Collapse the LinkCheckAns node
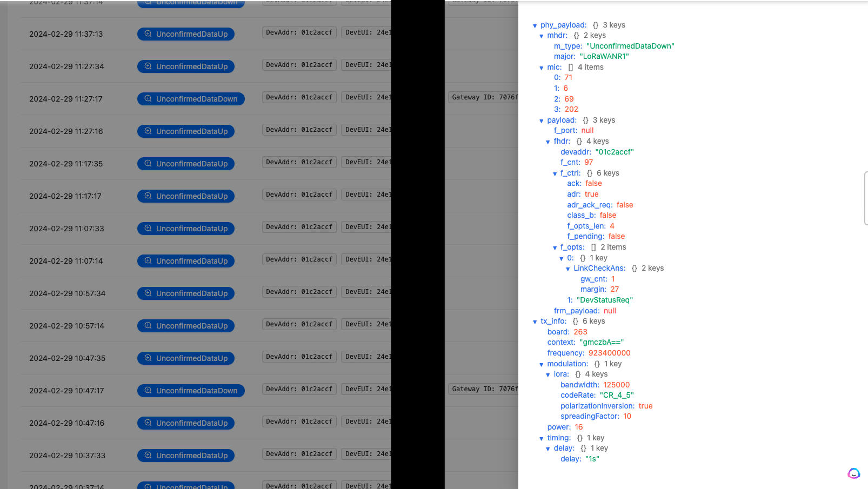This screenshot has width=868, height=489. click(568, 269)
